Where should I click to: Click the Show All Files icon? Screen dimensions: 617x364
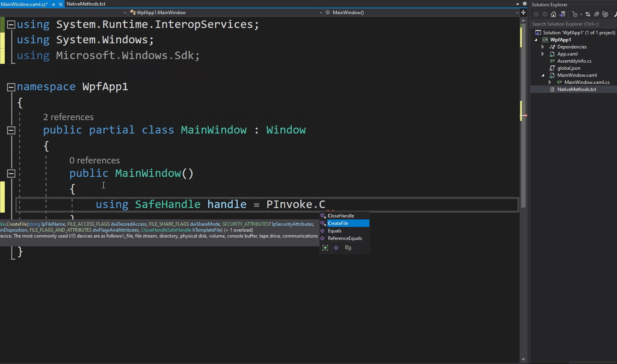click(605, 14)
